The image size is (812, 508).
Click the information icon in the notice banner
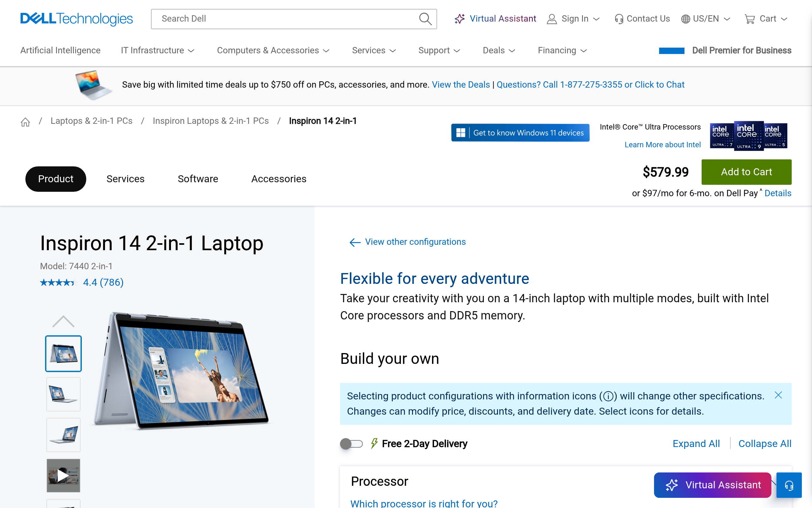(608, 397)
